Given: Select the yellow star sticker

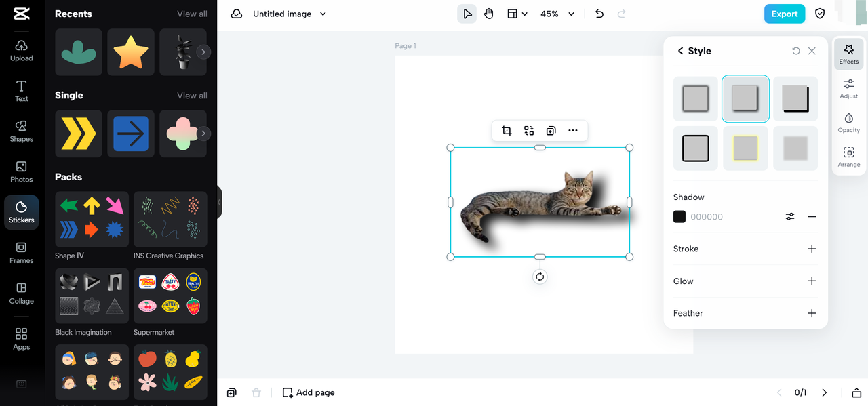Looking at the screenshot, I should [131, 52].
